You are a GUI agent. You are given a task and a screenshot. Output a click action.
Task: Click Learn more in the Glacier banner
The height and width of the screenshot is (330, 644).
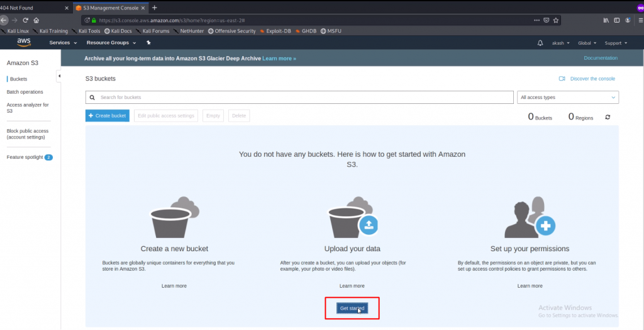(x=279, y=59)
